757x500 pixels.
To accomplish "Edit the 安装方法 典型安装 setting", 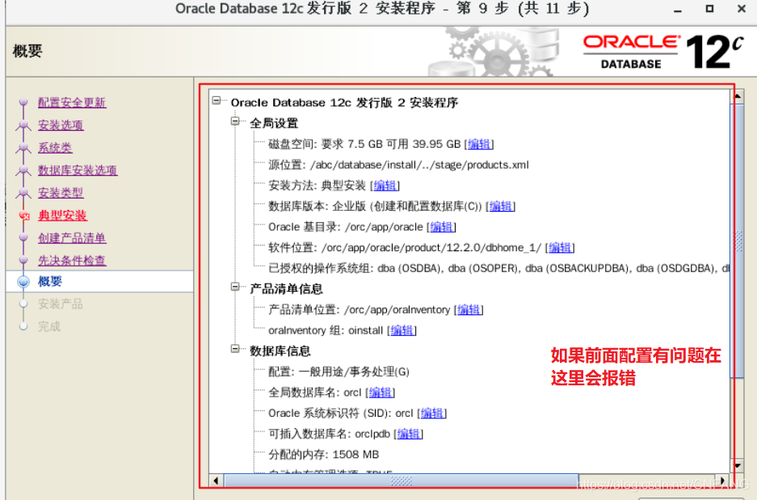I will [x=385, y=186].
